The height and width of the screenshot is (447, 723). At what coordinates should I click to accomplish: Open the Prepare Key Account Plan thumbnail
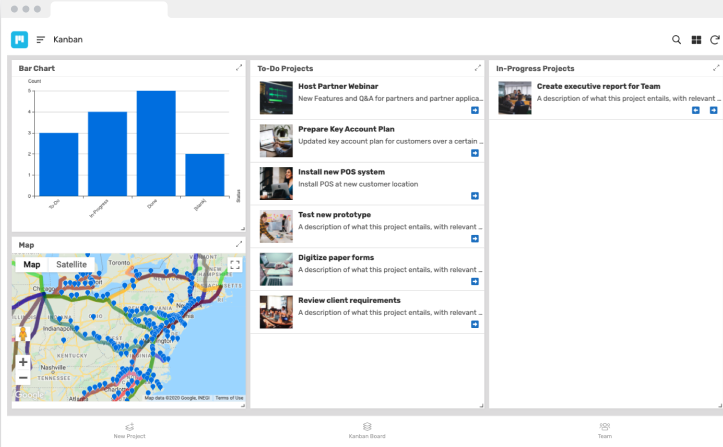click(276, 141)
